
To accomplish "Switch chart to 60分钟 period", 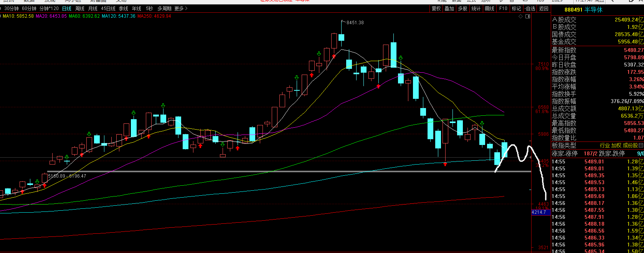I will pyautogui.click(x=29, y=8).
